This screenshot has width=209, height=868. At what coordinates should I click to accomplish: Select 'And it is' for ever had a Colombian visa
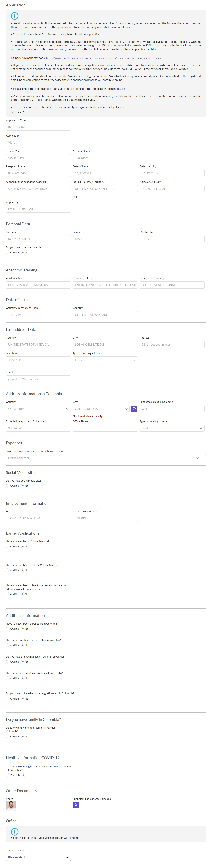pos(8,547)
